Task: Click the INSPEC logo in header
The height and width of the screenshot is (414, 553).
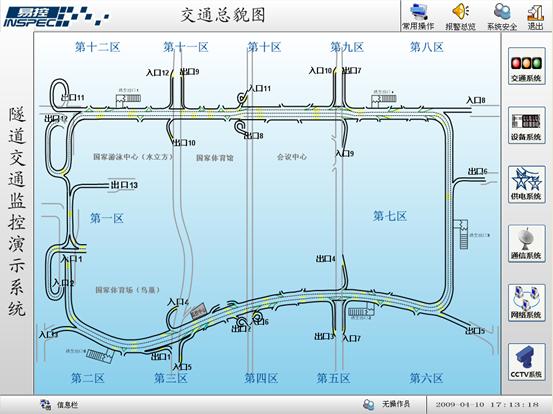Action: pos(56,17)
